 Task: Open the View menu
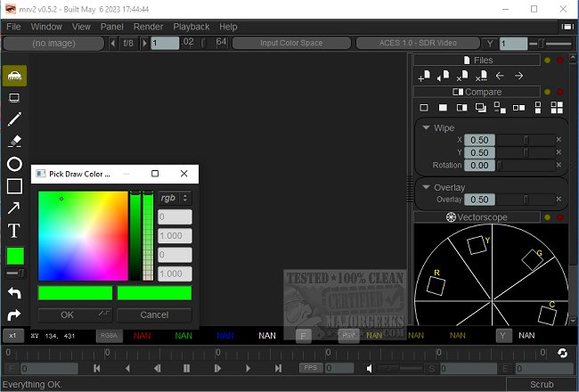tap(81, 27)
